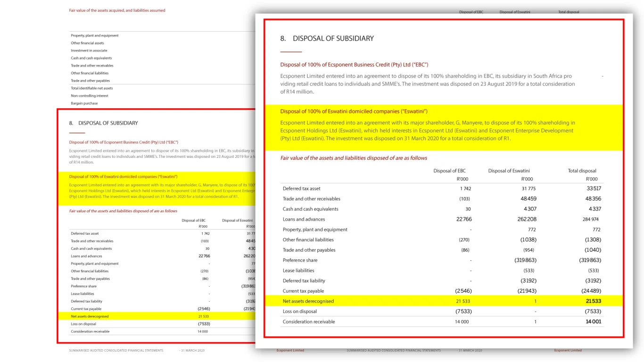
Task: Select highlighted "Net assets derecognised" row in enlarged table
Action: pyautogui.click(x=308, y=301)
